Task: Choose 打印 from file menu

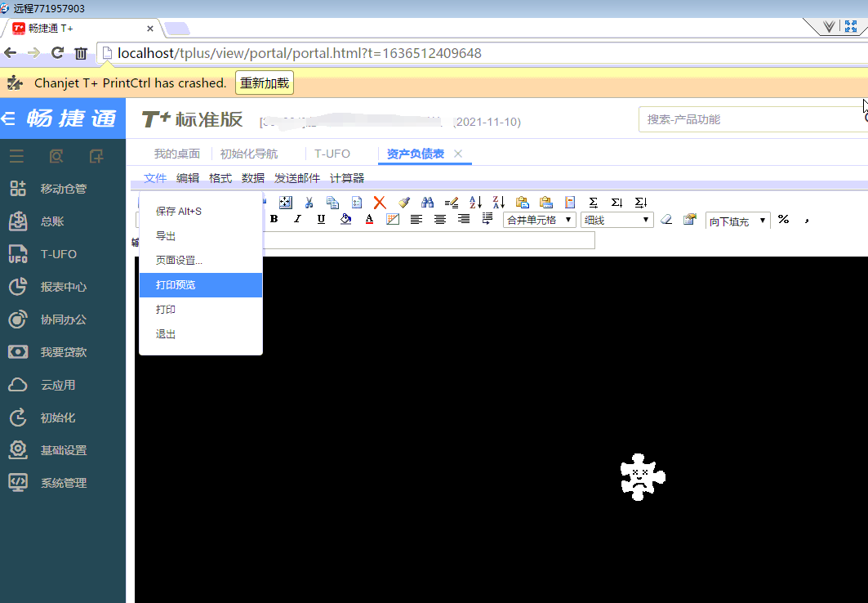Action: 201,310
